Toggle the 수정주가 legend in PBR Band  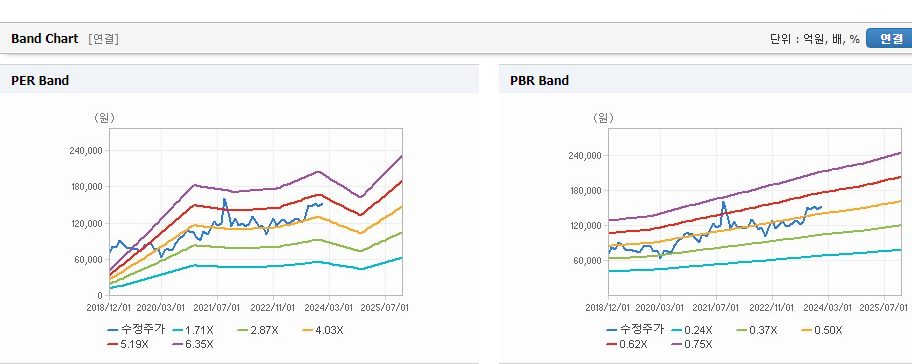click(x=635, y=330)
